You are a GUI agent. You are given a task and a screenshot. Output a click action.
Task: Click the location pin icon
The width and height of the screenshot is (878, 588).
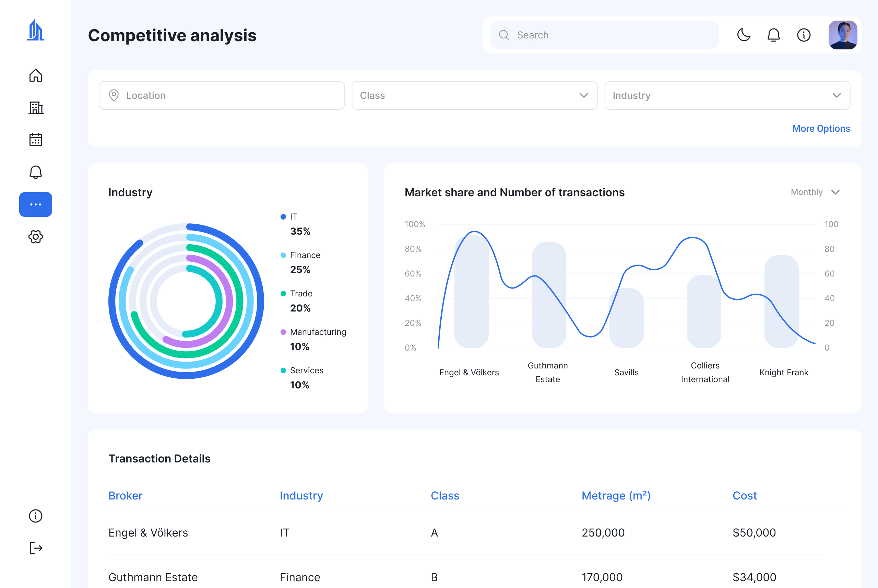114,95
